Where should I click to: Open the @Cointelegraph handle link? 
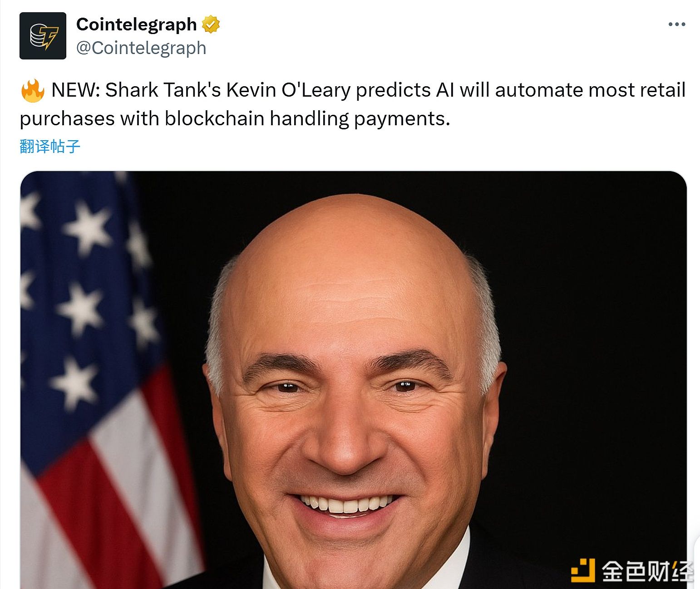pos(141,48)
